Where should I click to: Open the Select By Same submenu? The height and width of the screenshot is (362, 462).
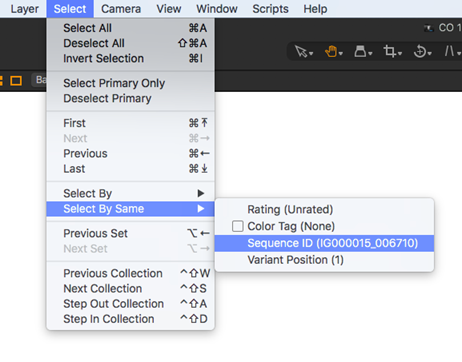pyautogui.click(x=130, y=209)
